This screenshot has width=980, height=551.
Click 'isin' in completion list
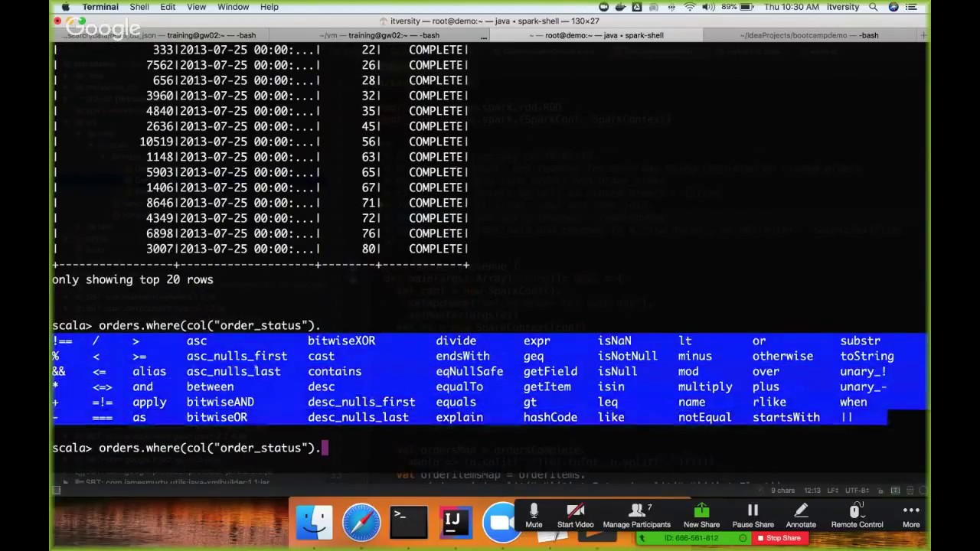pyautogui.click(x=611, y=386)
